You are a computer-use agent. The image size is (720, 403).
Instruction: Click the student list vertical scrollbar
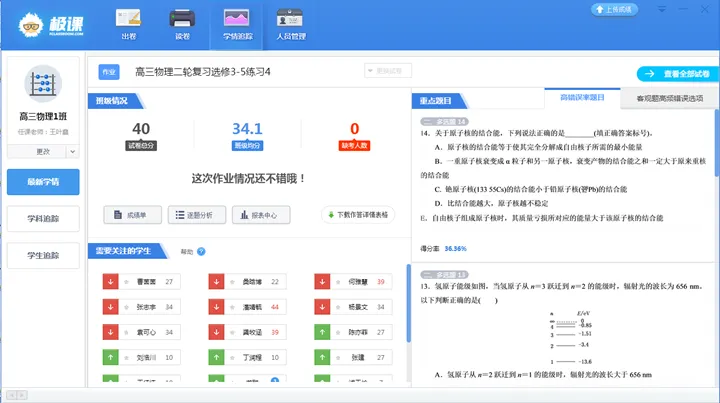(x=409, y=303)
